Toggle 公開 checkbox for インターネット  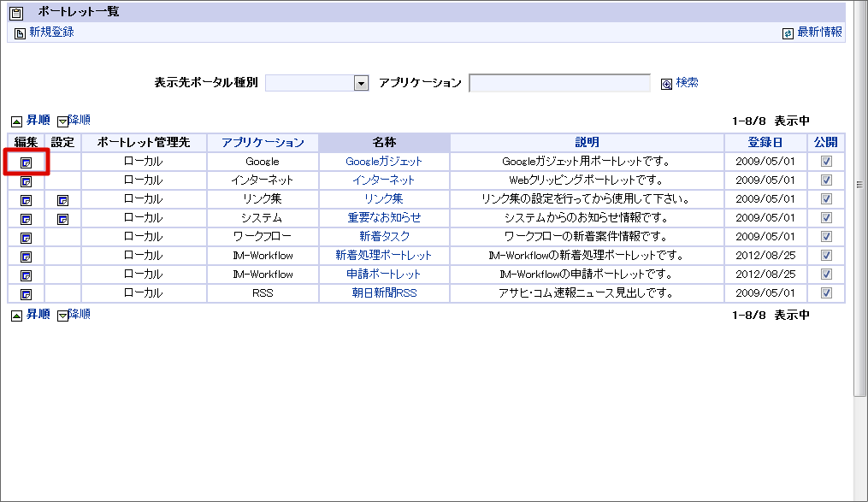pyautogui.click(x=826, y=180)
